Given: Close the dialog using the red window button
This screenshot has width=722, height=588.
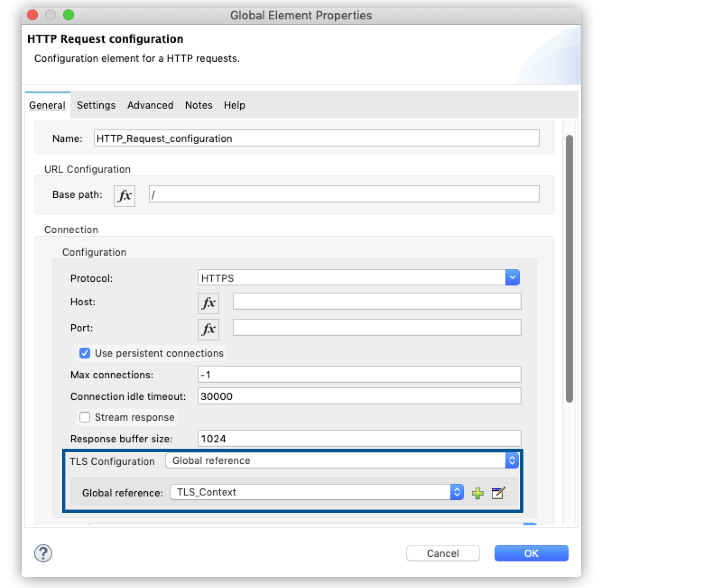Looking at the screenshot, I should click(x=33, y=15).
